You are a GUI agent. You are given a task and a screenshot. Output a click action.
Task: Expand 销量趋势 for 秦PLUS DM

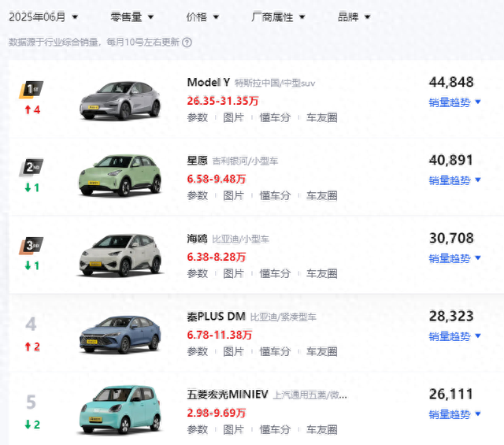[455, 336]
